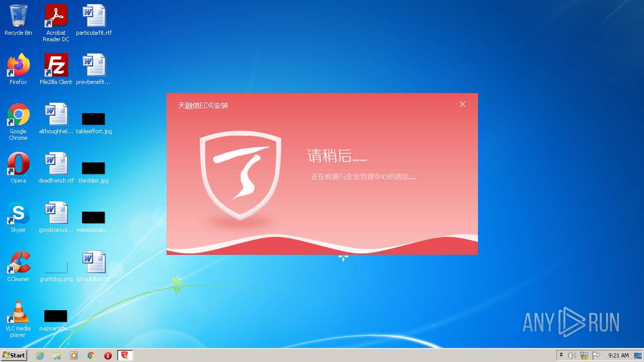
Task: Select the particularfit.rtf document icon
Action: coord(94,21)
